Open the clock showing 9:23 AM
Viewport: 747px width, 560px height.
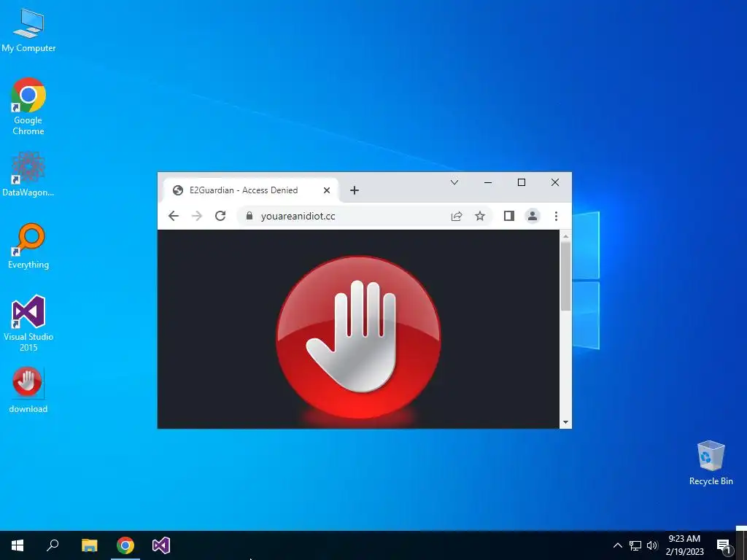click(684, 545)
